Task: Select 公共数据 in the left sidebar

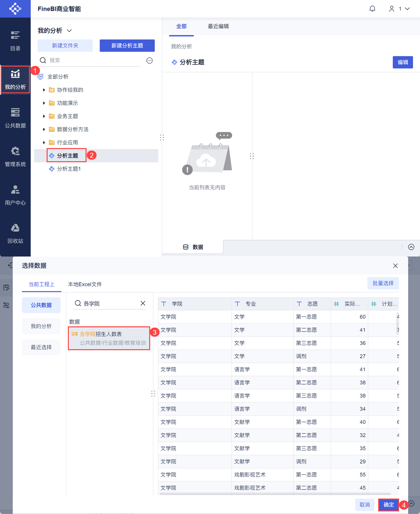Action: point(15,118)
